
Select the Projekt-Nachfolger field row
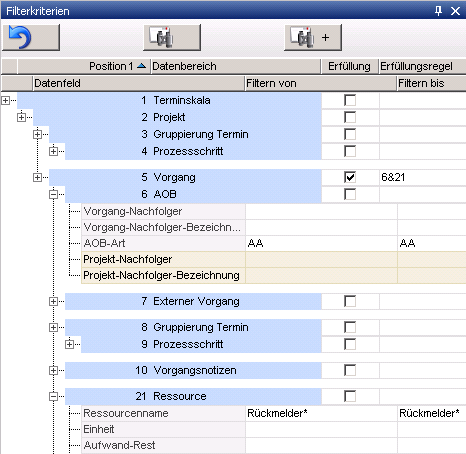274,259
